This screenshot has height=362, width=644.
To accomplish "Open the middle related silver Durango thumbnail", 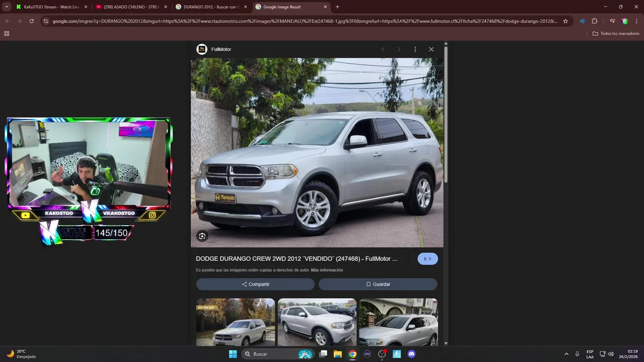I will [x=317, y=322].
